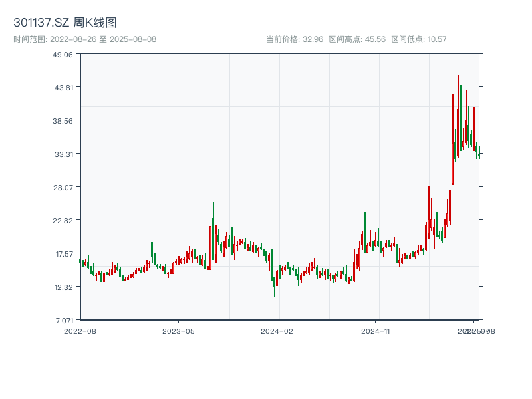Click the y-axis value 33.31

64,154
